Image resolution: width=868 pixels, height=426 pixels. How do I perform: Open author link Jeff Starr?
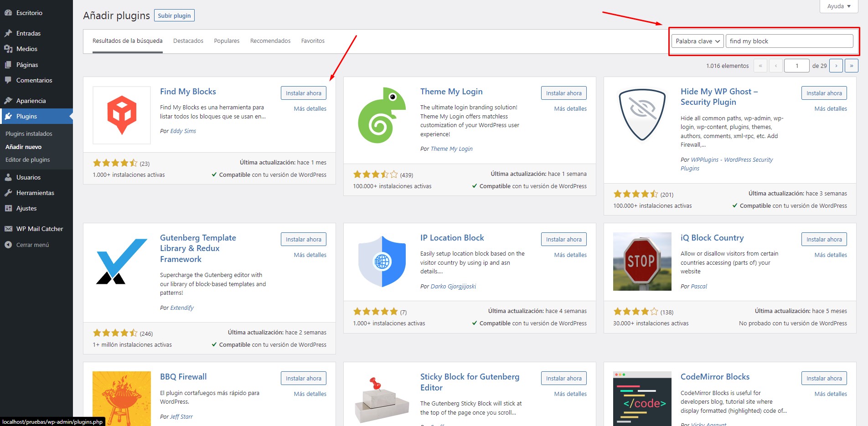[x=181, y=416]
